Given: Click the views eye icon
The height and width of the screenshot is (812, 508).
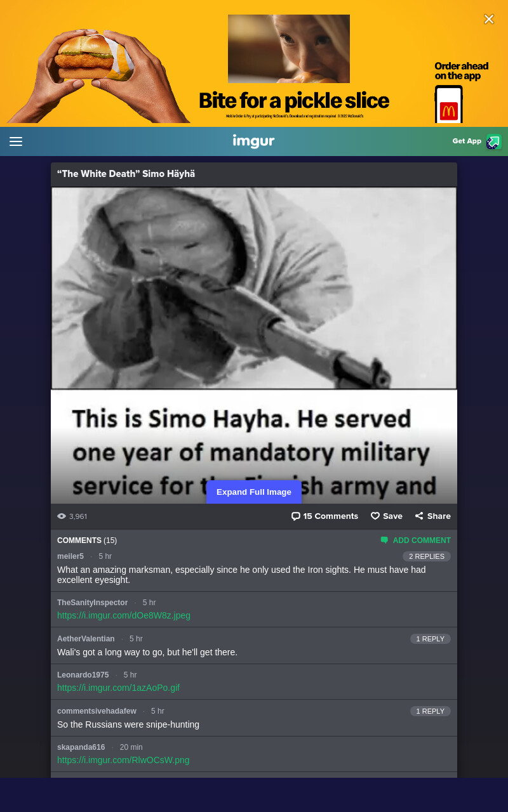Looking at the screenshot, I should click(62, 516).
